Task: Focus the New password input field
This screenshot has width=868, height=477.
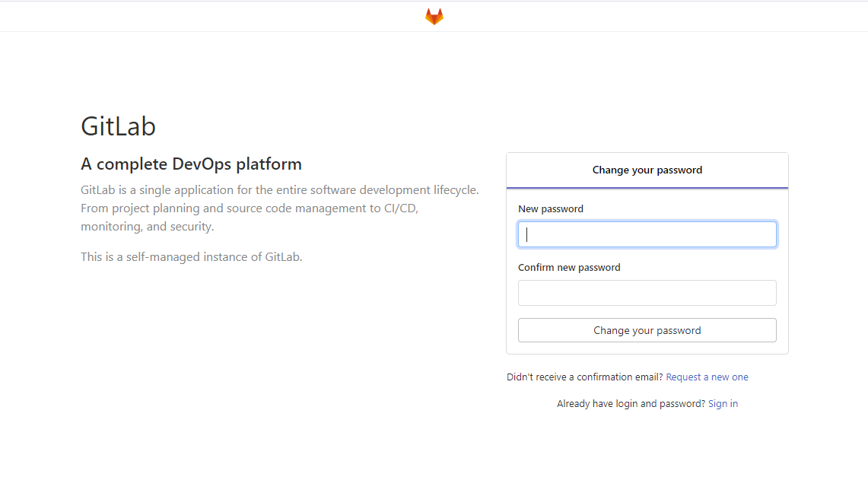Action: click(x=647, y=234)
